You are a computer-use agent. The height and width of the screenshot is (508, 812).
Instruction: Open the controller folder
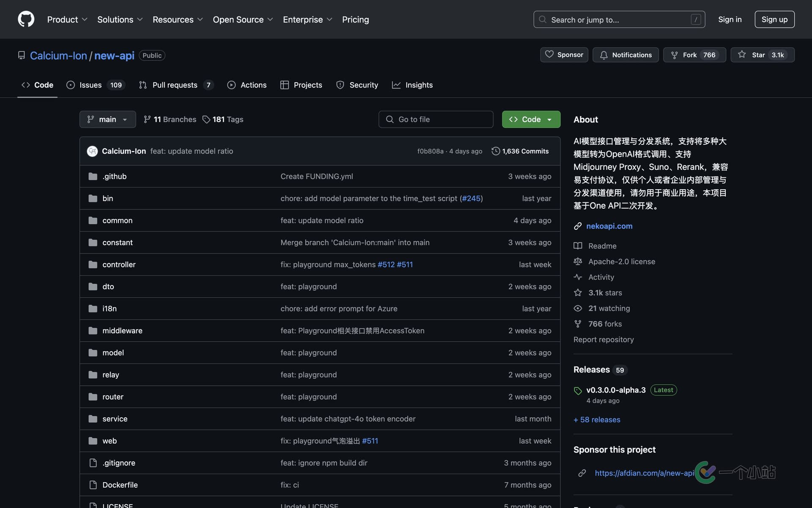click(119, 265)
